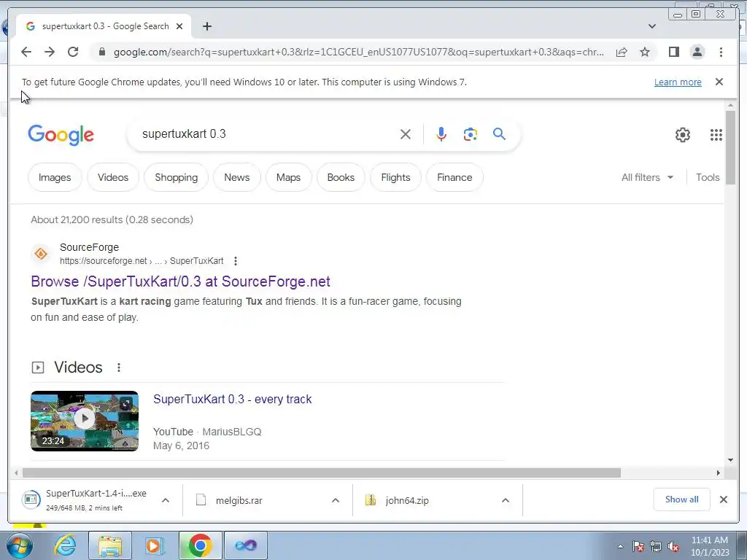Open Action Center flag icon

click(638, 547)
